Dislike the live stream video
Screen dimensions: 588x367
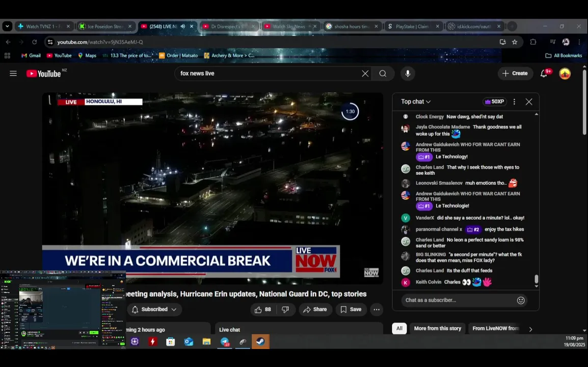(285, 309)
